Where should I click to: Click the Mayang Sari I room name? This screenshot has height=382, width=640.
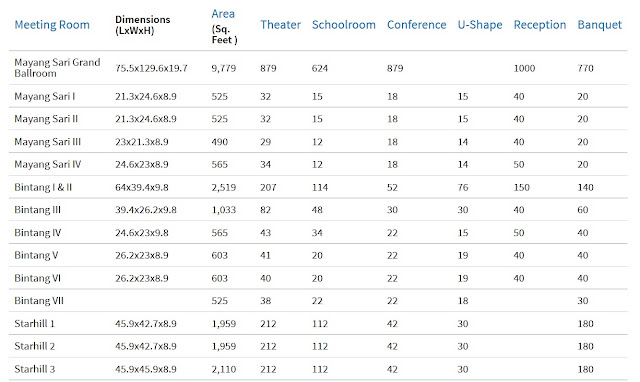tap(44, 96)
